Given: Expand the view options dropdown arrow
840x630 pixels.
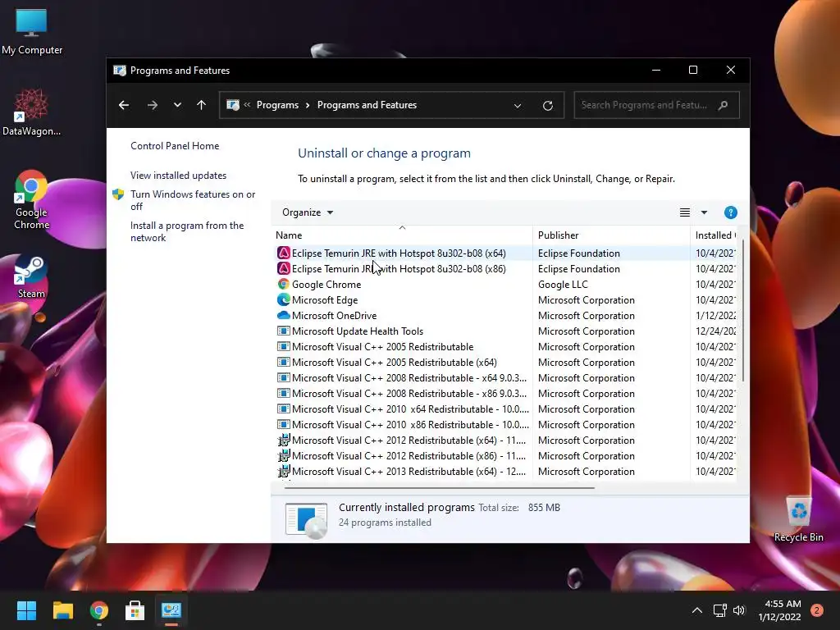Looking at the screenshot, I should [704, 212].
